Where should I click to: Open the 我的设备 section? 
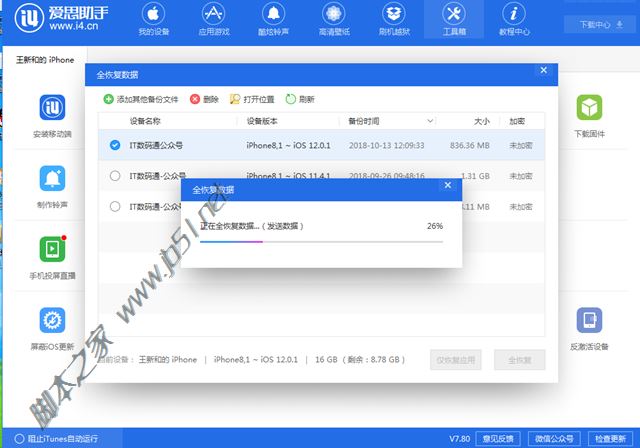coord(153,19)
